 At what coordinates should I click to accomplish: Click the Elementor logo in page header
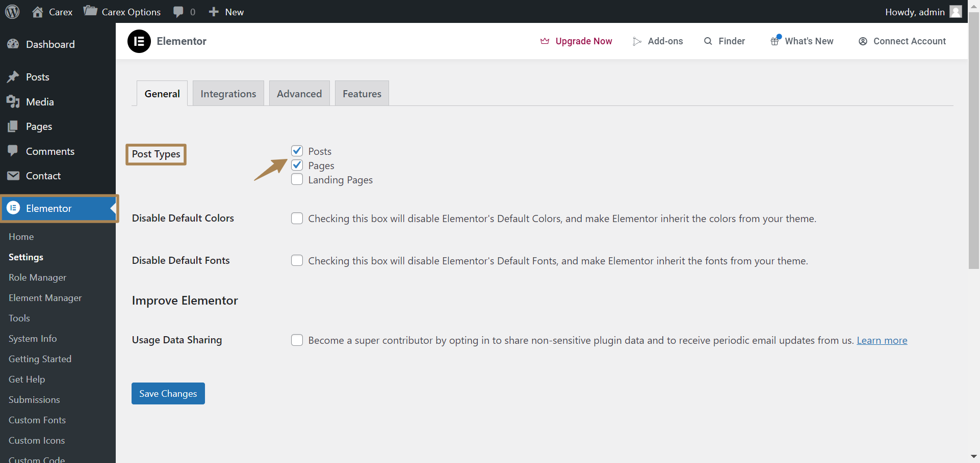coord(139,41)
